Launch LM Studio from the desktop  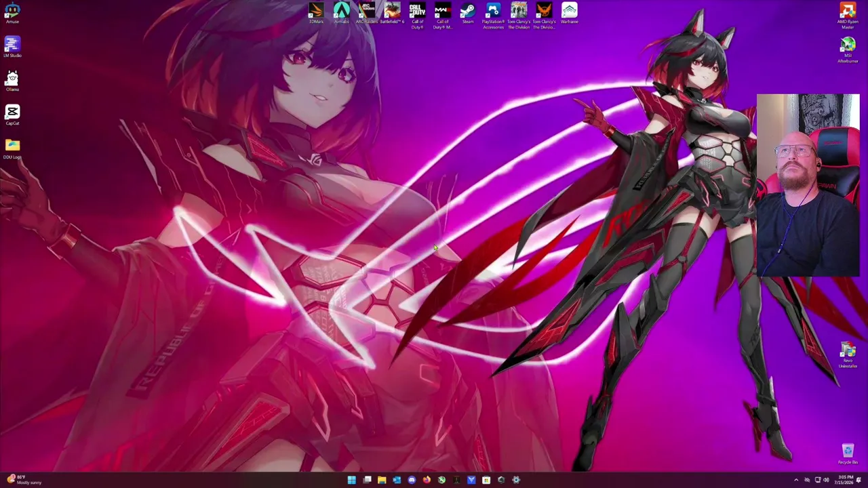(12, 47)
